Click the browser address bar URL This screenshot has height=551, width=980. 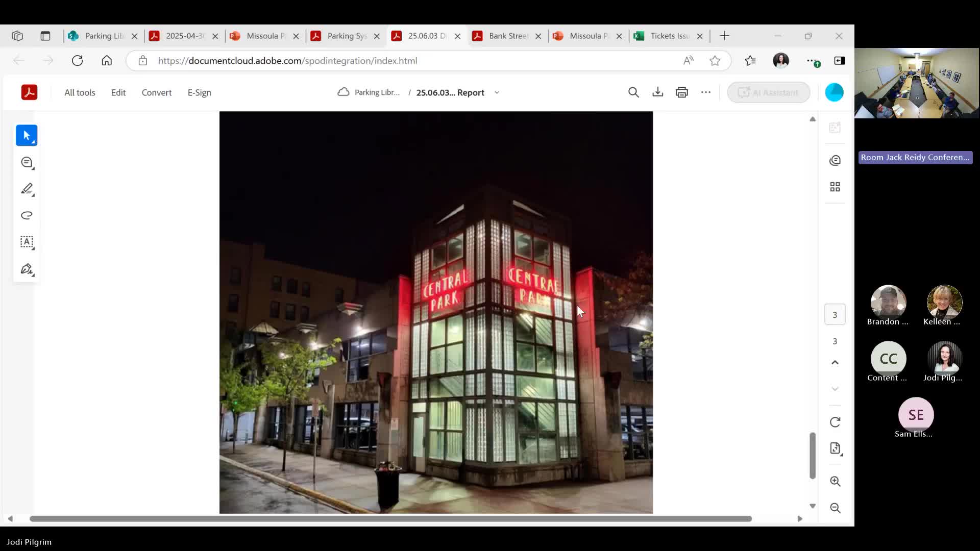[x=287, y=61]
